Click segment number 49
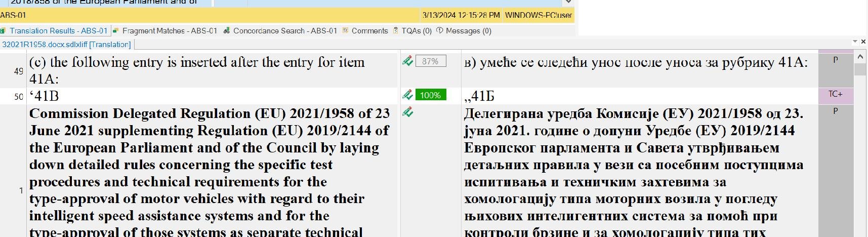Screen dimensions: 868x237 tap(19, 71)
